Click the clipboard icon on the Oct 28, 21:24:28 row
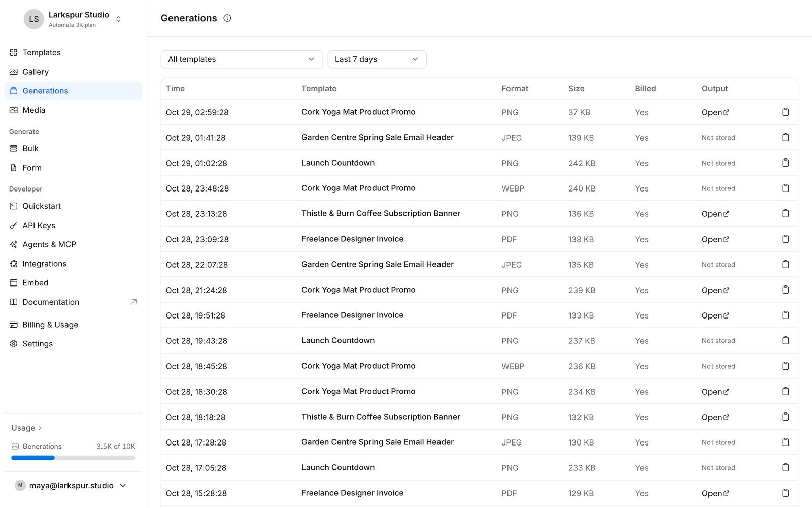Screen dimensions: 812x508 (785, 290)
